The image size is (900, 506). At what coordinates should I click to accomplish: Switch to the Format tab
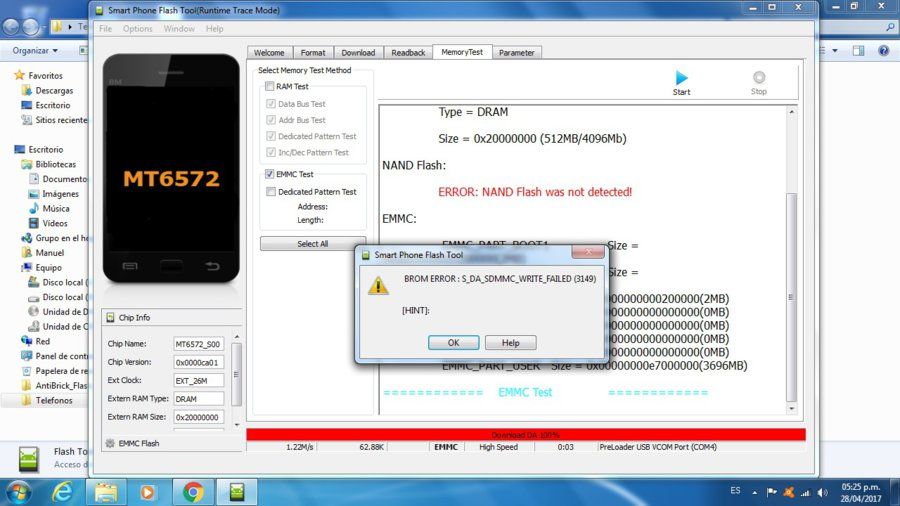pos(313,52)
